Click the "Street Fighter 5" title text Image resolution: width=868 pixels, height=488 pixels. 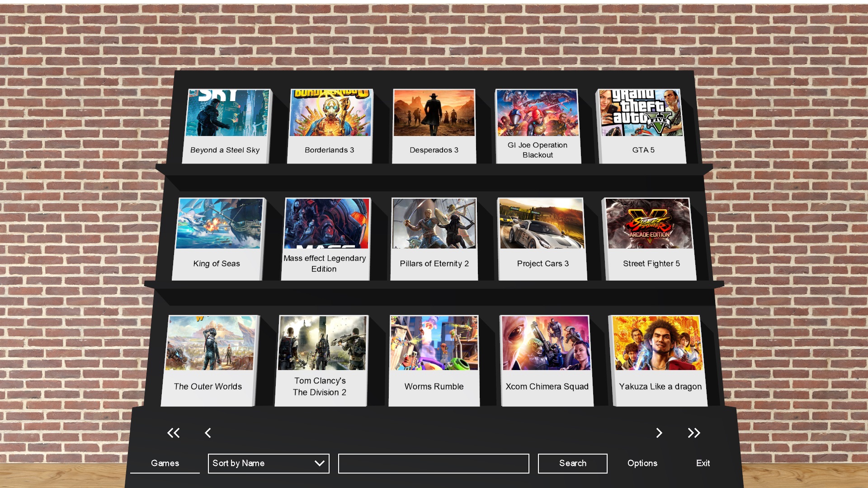(x=651, y=263)
